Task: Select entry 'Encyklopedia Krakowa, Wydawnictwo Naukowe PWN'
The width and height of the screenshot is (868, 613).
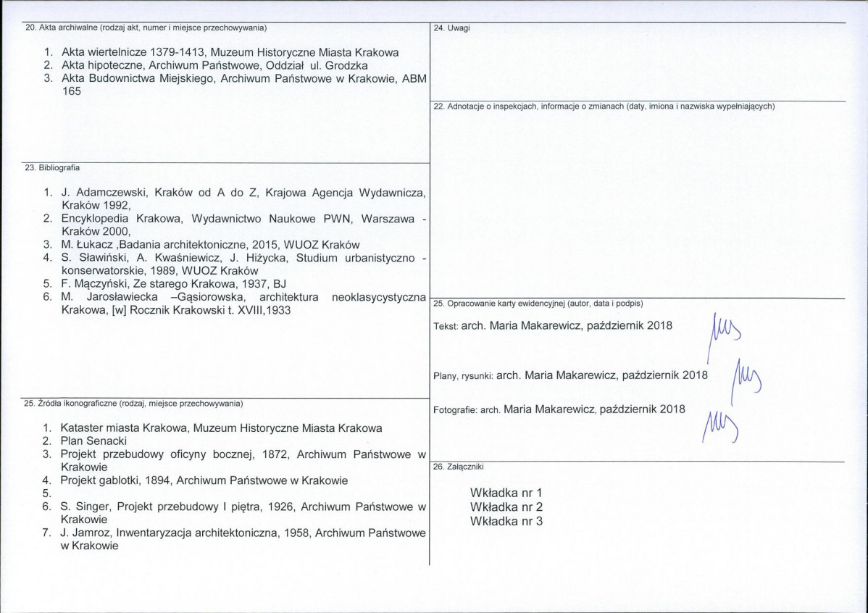Action: (x=243, y=225)
